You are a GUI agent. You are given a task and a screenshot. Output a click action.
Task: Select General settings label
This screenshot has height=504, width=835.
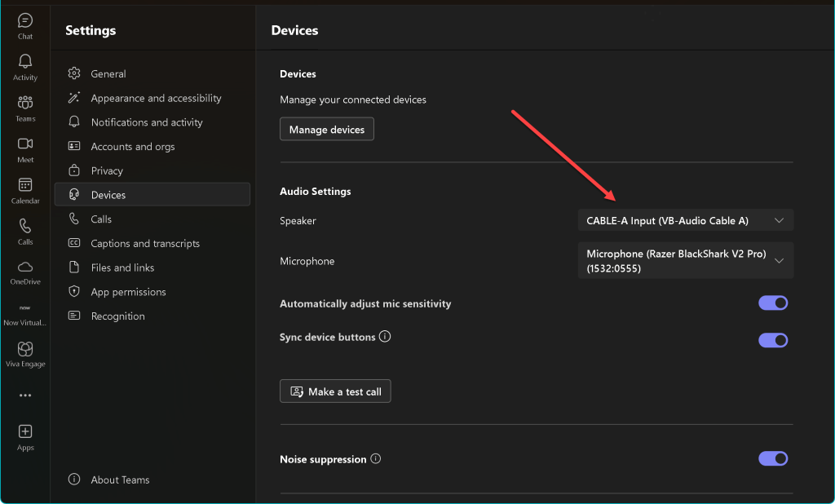[x=108, y=73]
